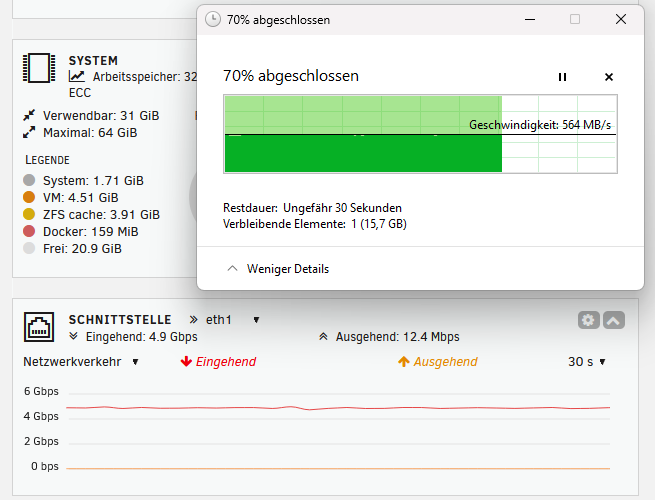Click the large 70% abgeschlossen heading
This screenshot has width=655, height=500.
(x=291, y=76)
